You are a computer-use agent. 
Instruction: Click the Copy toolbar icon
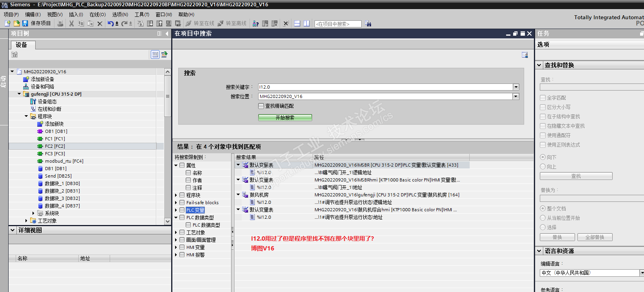81,24
